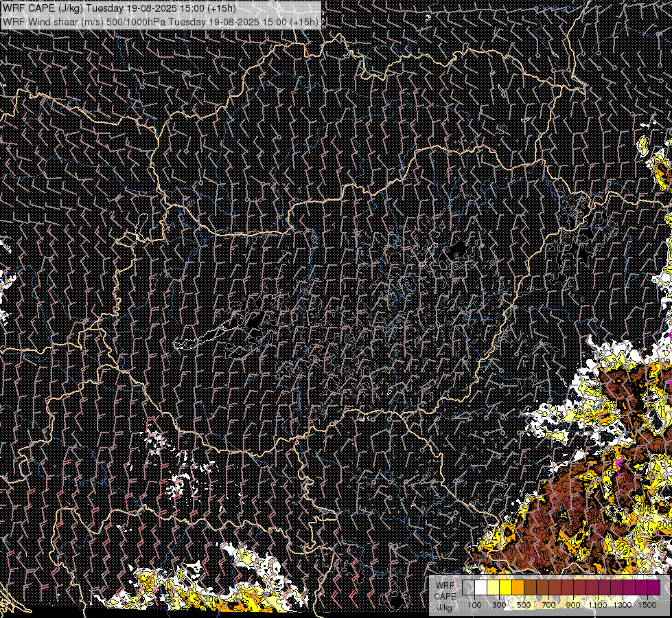Click the legend value 300
672x618 pixels.
coord(499,605)
